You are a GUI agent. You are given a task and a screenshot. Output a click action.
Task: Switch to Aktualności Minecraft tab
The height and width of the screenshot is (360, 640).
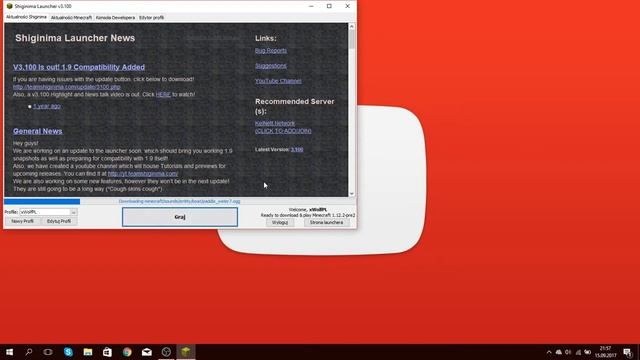point(71,18)
